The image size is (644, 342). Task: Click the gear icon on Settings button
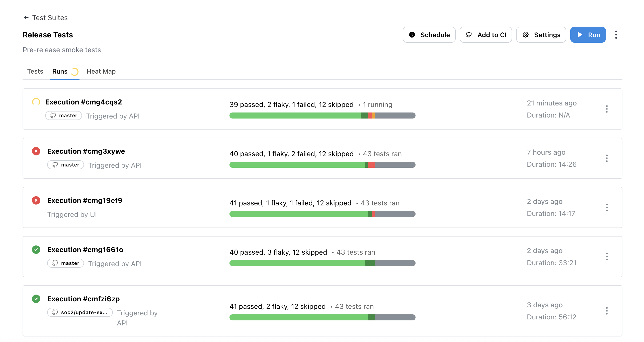525,35
